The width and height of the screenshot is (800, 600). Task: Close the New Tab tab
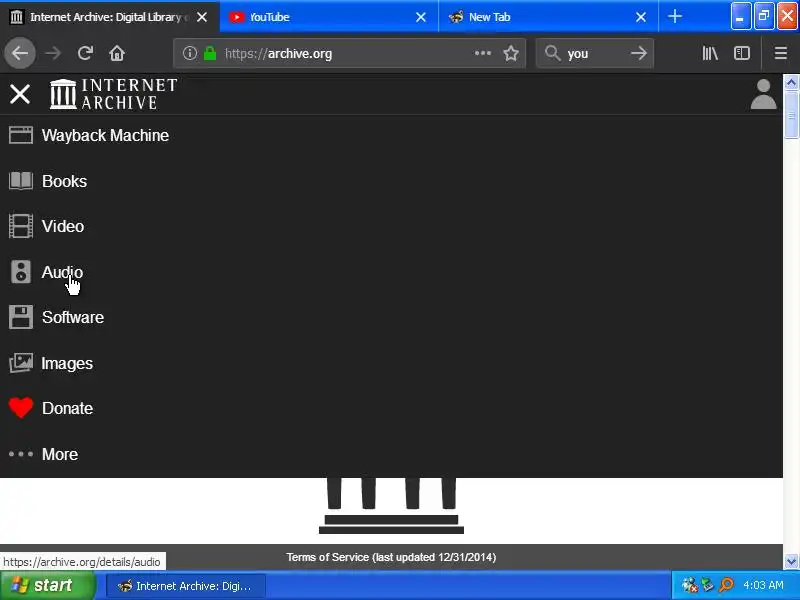(641, 17)
